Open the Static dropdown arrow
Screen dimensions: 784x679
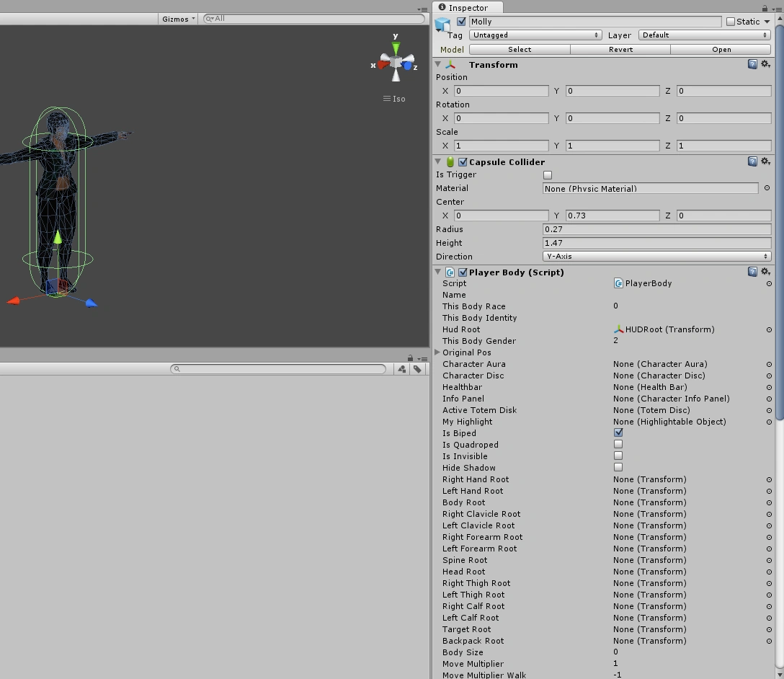[x=767, y=22]
